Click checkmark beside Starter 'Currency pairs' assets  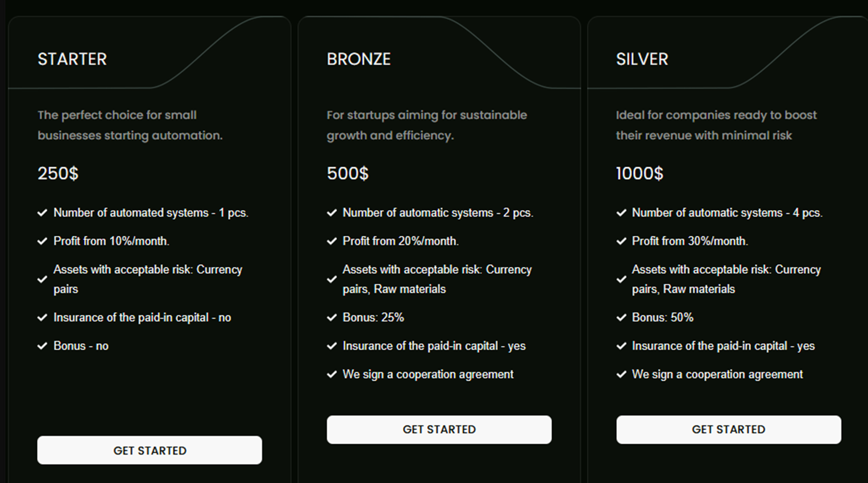(x=42, y=280)
